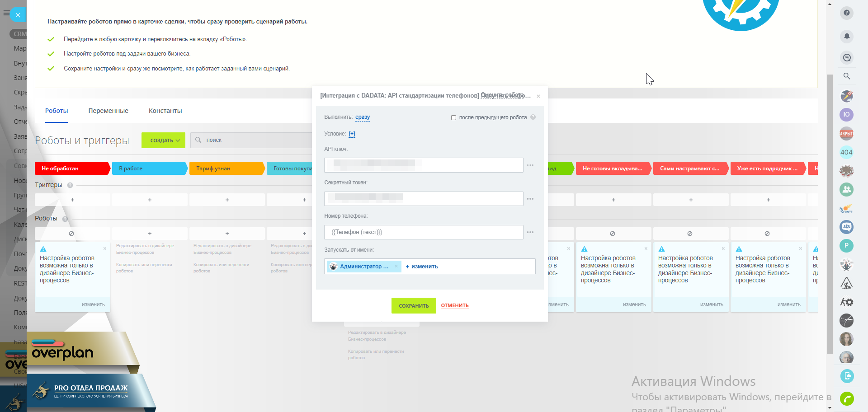Image resolution: width=868 pixels, height=412 pixels.
Task: Close the DADATA robot settings dialog
Action: [538, 96]
